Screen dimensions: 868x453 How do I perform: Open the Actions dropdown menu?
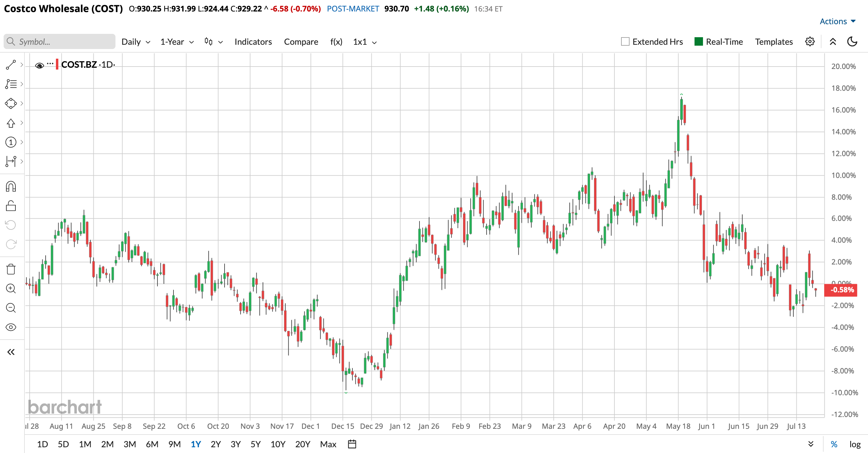[838, 21]
